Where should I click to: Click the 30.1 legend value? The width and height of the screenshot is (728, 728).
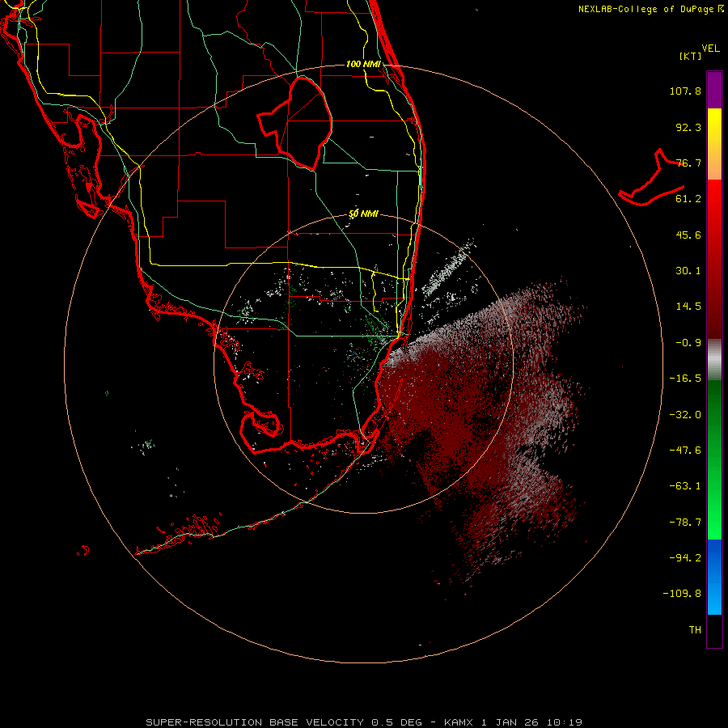(x=688, y=271)
